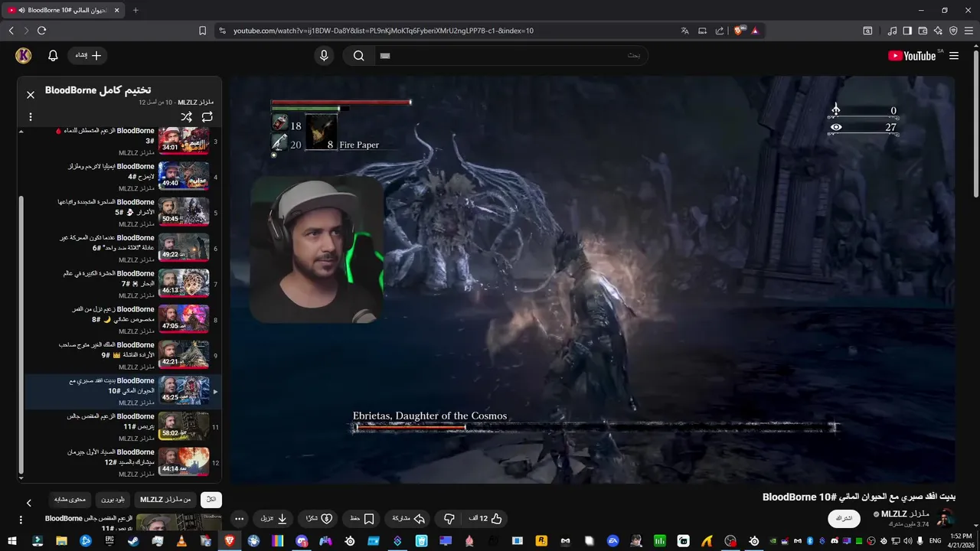Image resolution: width=980 pixels, height=551 pixels.
Task: Click the voice search microphone icon
Action: click(324, 55)
